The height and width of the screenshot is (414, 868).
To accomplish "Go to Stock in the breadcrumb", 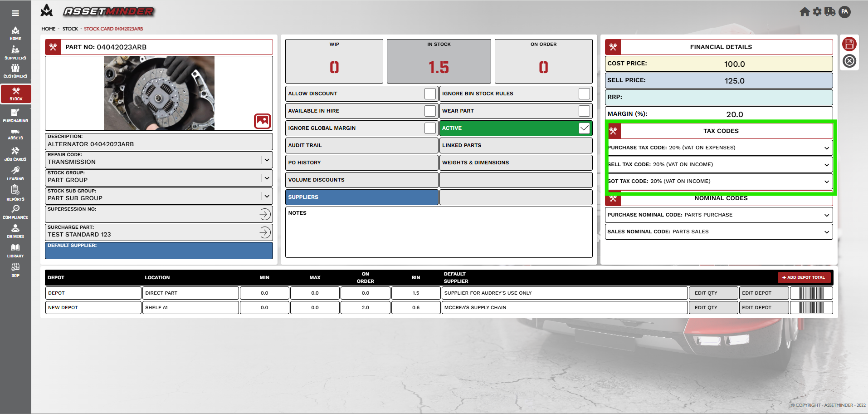I will coord(70,29).
